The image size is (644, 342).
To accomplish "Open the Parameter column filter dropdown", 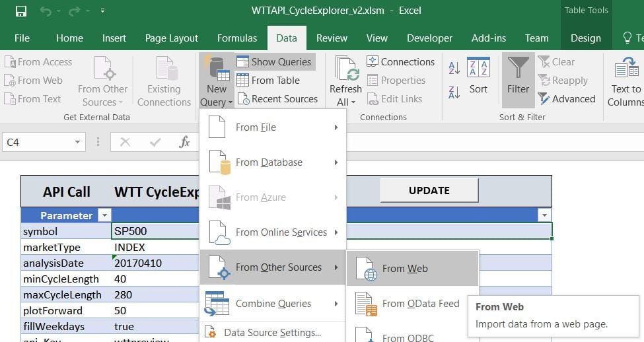I will 104,215.
